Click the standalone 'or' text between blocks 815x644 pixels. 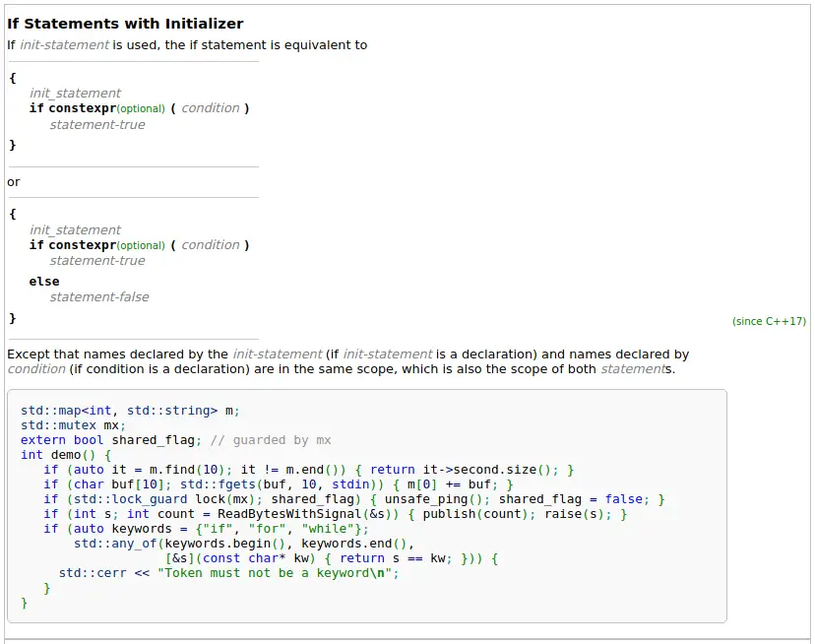tap(14, 182)
